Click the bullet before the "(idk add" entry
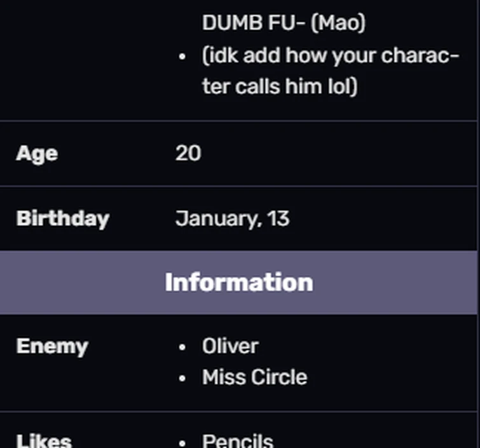480x448 pixels. point(183,57)
